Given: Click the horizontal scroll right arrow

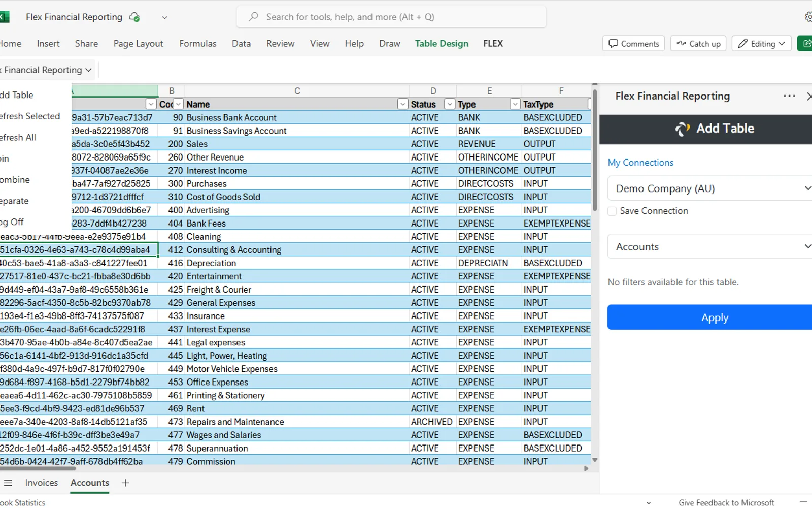Looking at the screenshot, I should (x=586, y=468).
